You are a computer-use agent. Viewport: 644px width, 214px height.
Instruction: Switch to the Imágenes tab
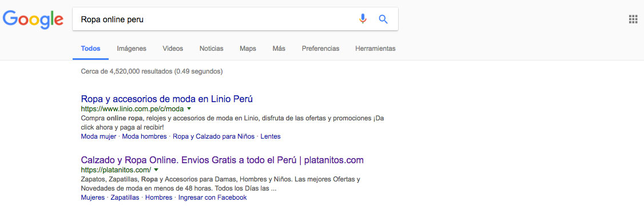[132, 49]
